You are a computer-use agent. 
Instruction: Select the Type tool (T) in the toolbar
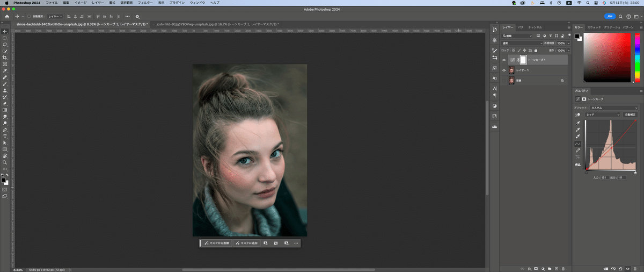5,137
